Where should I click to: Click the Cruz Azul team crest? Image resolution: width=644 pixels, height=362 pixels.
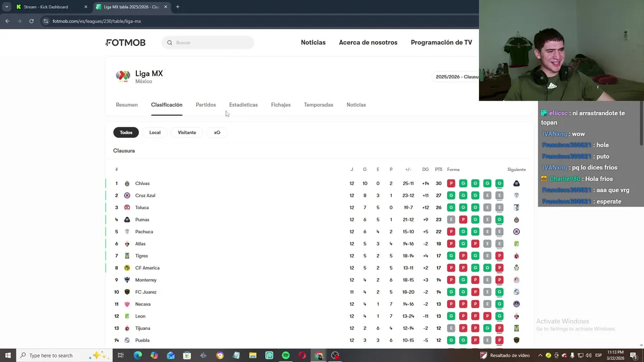click(127, 196)
